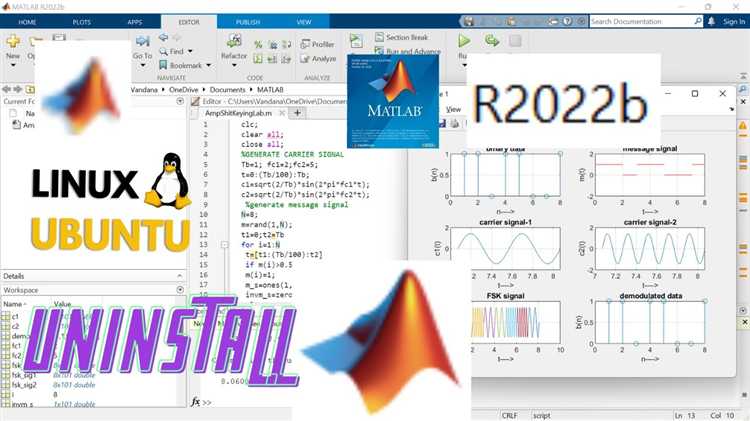The image size is (750, 421).
Task: Click CRLF in the status bar
Action: click(509, 415)
